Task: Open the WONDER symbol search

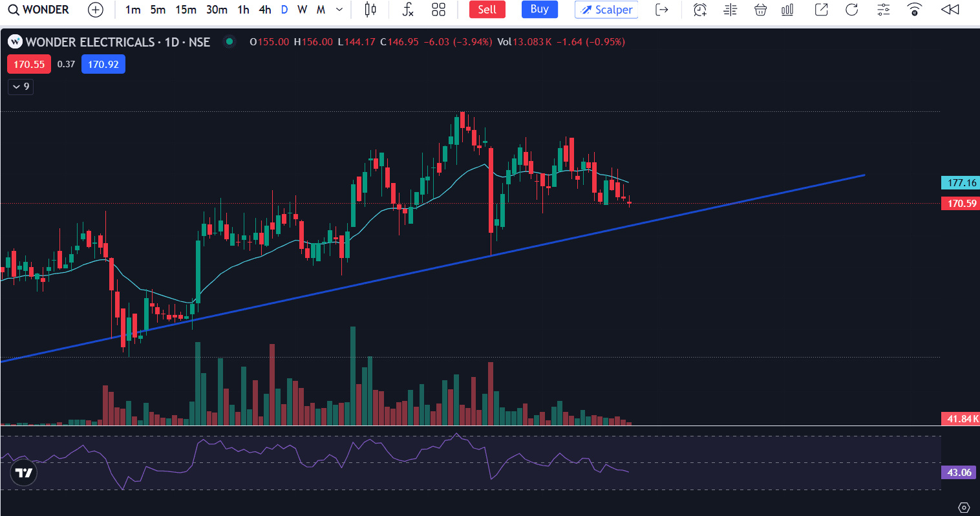Action: pyautogui.click(x=38, y=10)
